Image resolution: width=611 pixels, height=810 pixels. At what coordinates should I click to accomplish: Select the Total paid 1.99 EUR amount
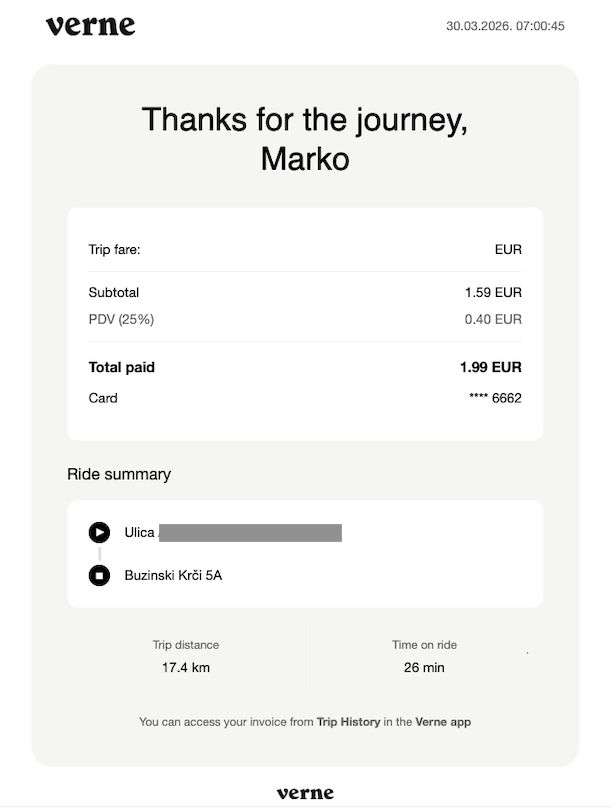point(490,367)
